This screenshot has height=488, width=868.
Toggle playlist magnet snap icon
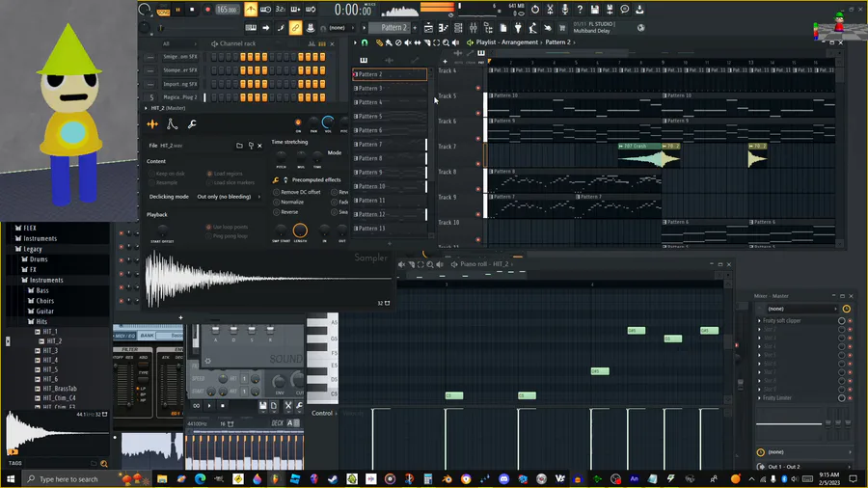[365, 42]
